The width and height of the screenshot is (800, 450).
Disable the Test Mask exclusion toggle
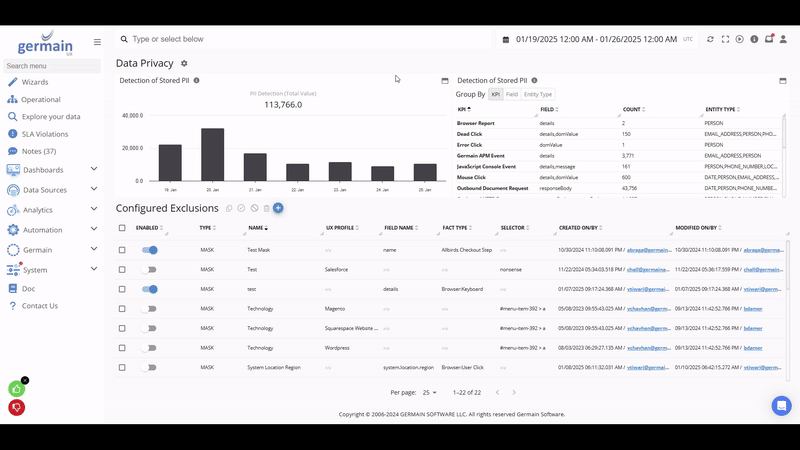point(150,250)
